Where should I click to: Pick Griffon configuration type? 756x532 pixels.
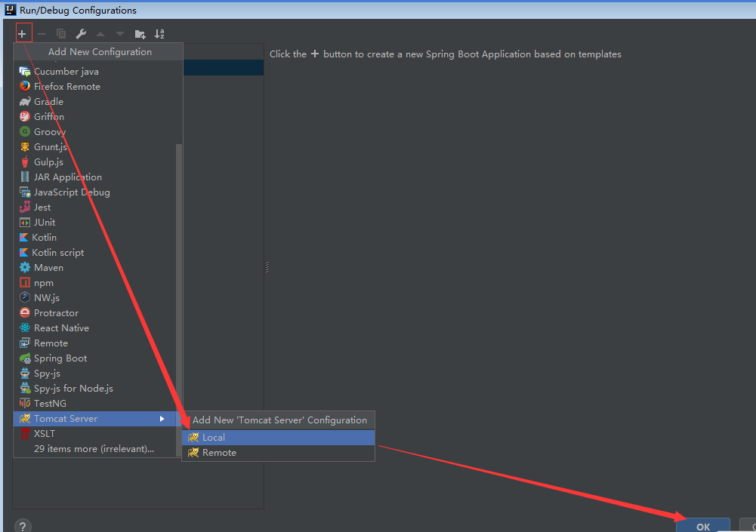95,117
